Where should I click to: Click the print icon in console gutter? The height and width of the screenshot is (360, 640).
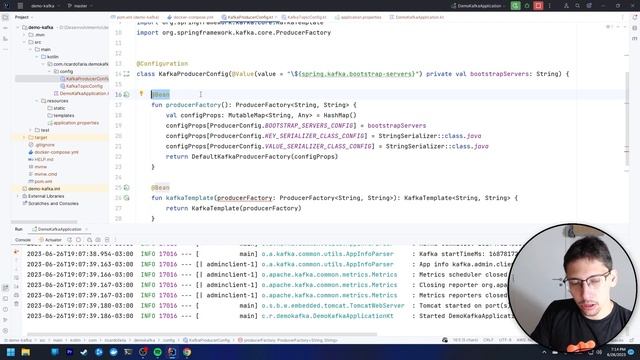[x=16, y=295]
